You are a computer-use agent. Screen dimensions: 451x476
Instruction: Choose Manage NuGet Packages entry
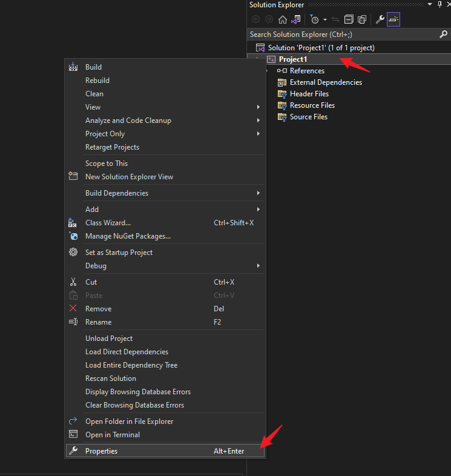[165, 236]
